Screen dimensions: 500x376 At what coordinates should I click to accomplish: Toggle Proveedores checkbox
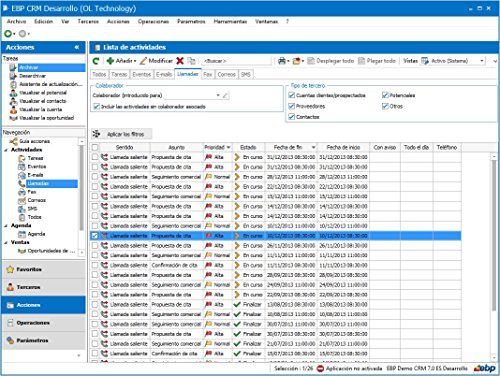click(292, 106)
